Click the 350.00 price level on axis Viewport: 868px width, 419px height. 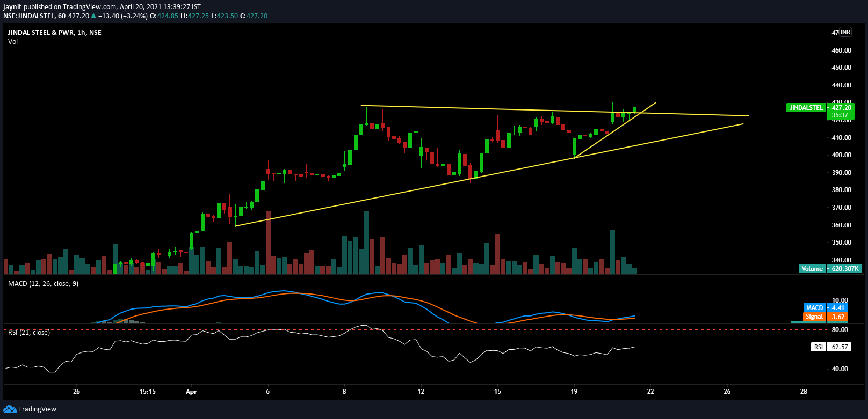pyautogui.click(x=841, y=242)
